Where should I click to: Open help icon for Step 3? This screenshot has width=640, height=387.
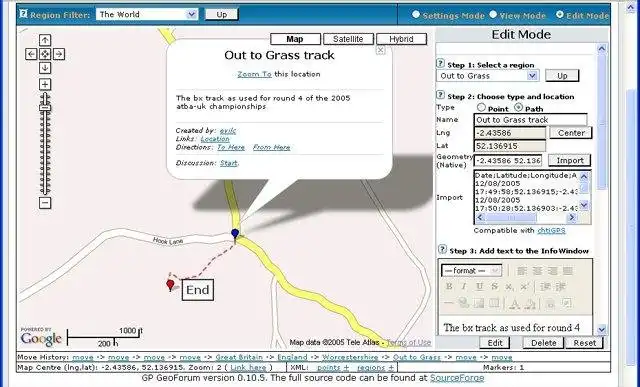click(x=442, y=249)
